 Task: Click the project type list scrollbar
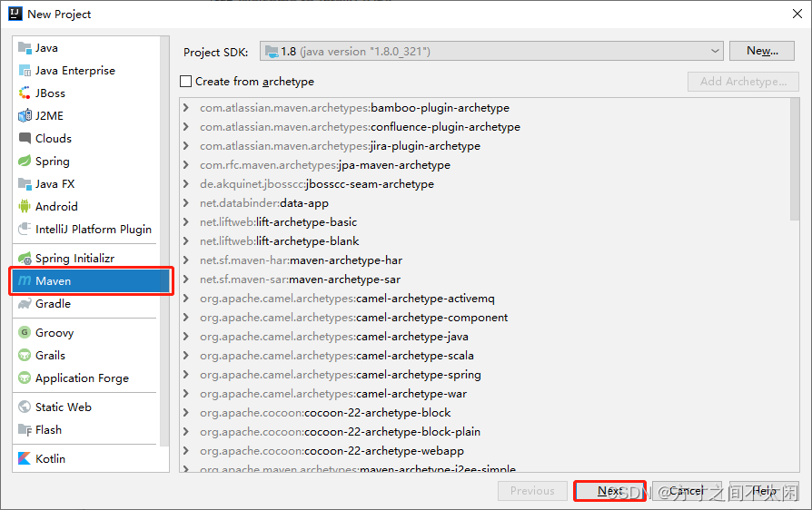[x=164, y=240]
